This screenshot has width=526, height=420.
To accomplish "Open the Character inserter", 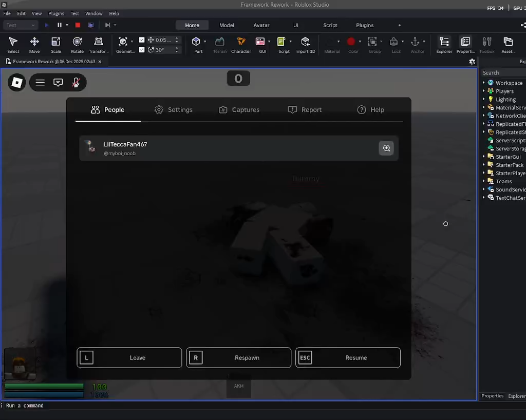I will 241,45.
